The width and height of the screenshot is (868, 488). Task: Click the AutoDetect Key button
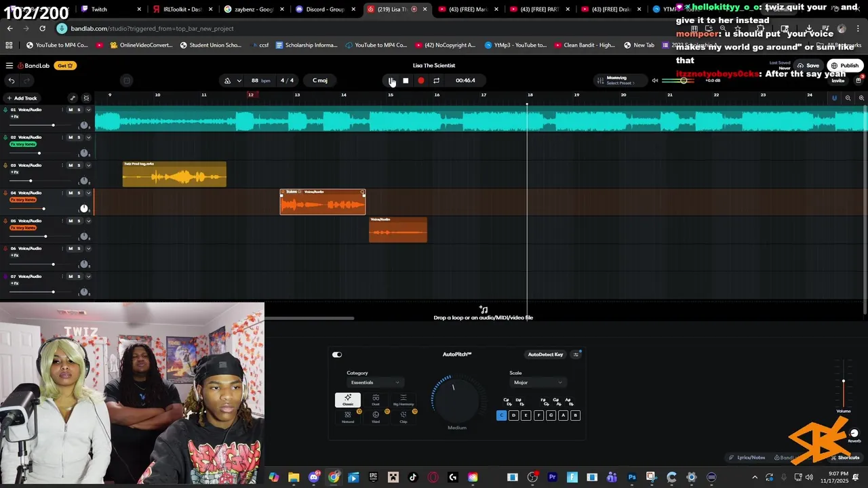tap(546, 354)
